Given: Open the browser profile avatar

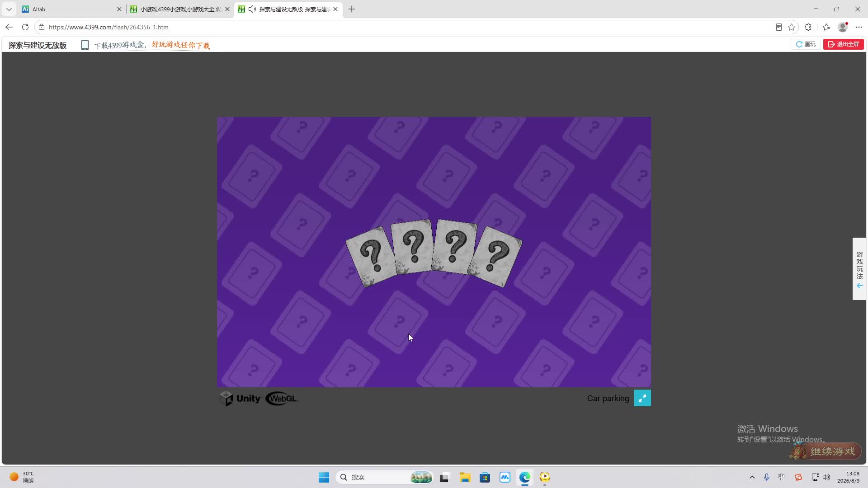Looking at the screenshot, I should (843, 27).
